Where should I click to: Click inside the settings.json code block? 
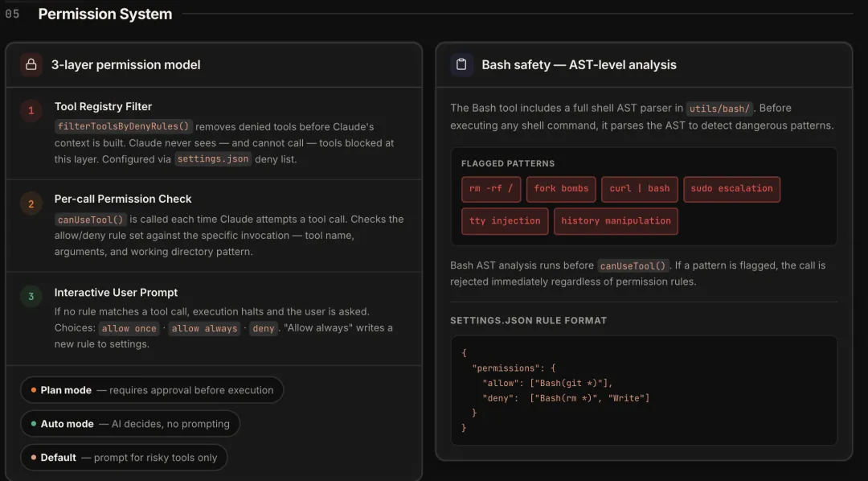643,390
